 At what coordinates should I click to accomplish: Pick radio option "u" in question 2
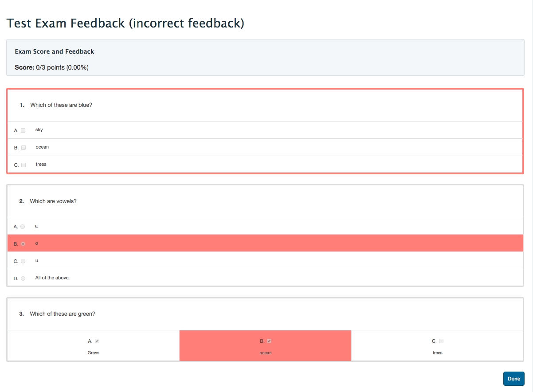23,261
